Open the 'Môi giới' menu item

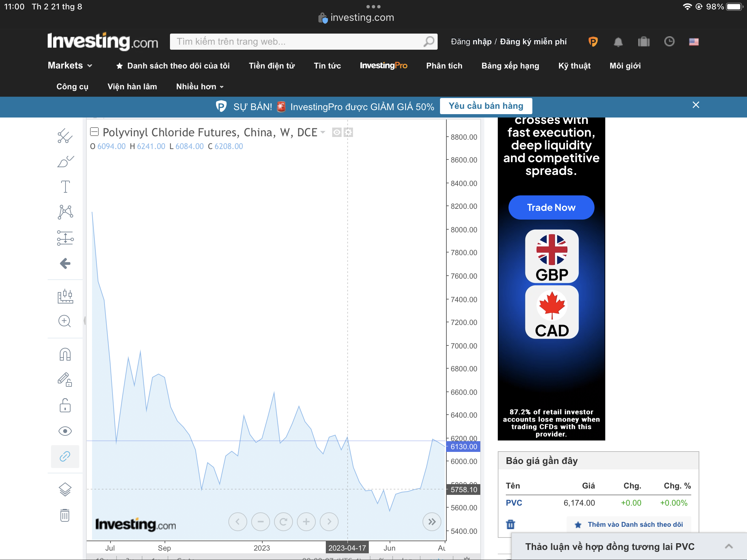coord(625,66)
